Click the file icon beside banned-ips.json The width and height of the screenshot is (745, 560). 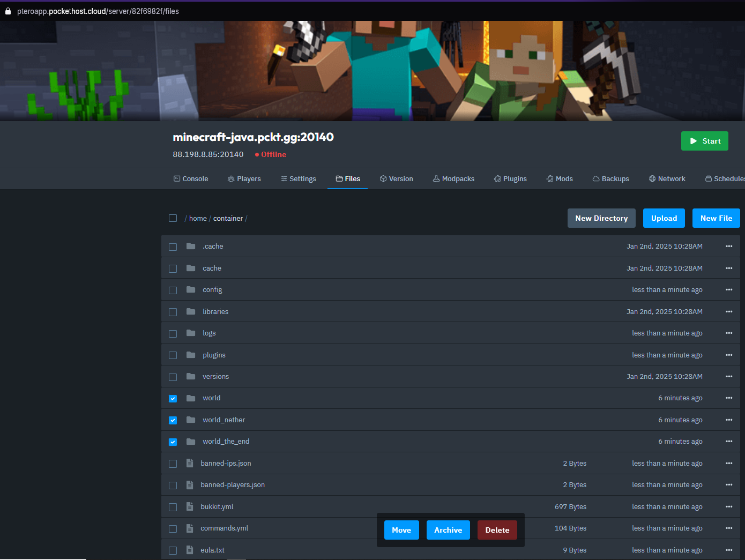coord(190,463)
